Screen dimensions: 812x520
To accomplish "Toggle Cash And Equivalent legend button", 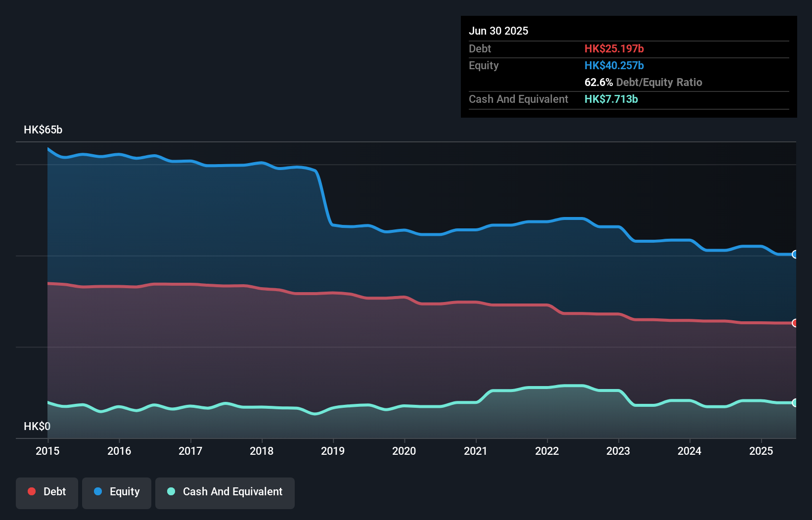I will pyautogui.click(x=225, y=492).
